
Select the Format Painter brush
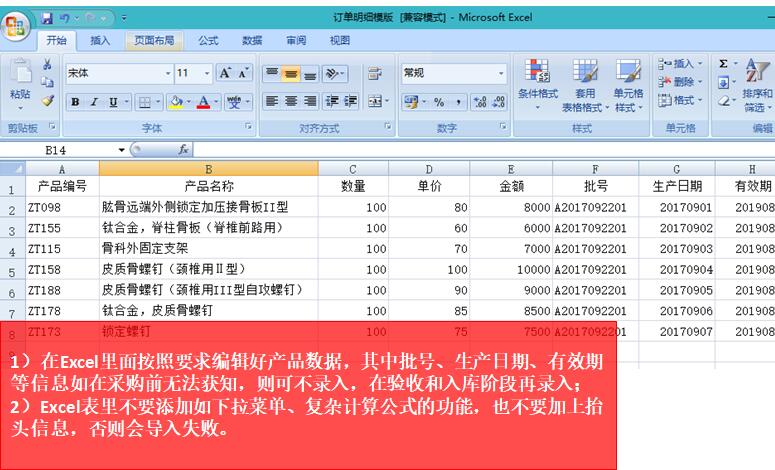pyautogui.click(x=47, y=101)
